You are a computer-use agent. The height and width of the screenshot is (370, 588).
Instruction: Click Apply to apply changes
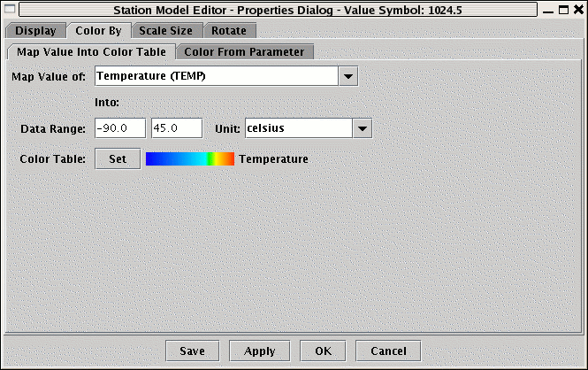point(260,351)
